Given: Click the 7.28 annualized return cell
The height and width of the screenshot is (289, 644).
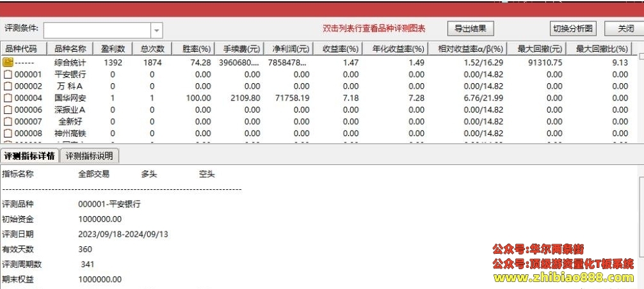Looking at the screenshot, I should [417, 98].
